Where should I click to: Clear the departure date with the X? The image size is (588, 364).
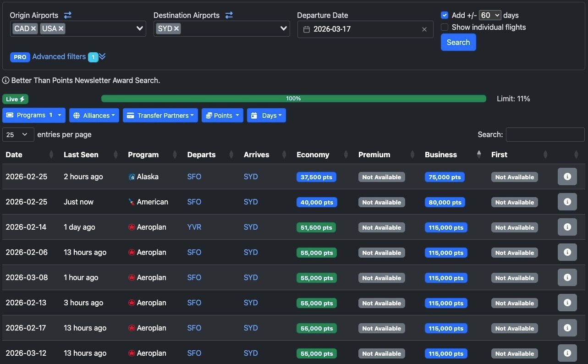pyautogui.click(x=424, y=29)
